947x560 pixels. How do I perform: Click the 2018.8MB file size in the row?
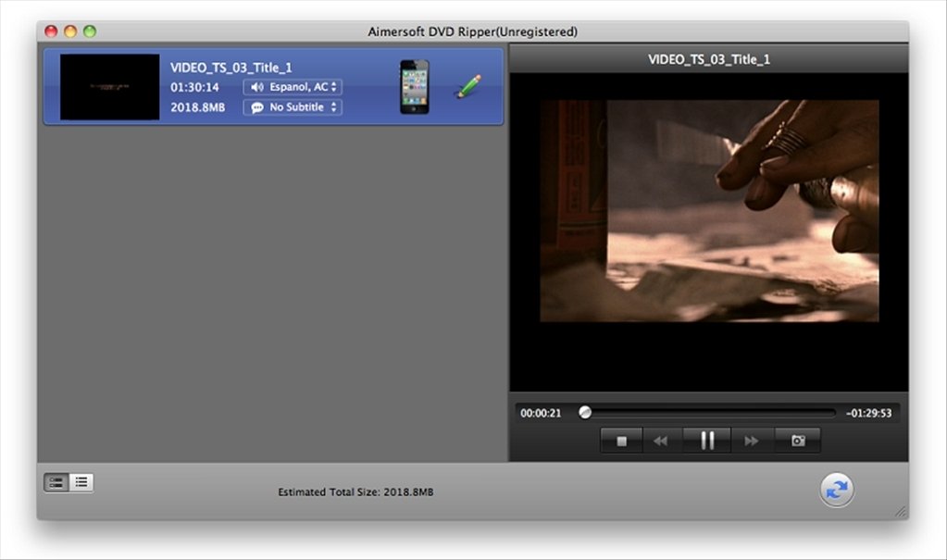point(197,107)
